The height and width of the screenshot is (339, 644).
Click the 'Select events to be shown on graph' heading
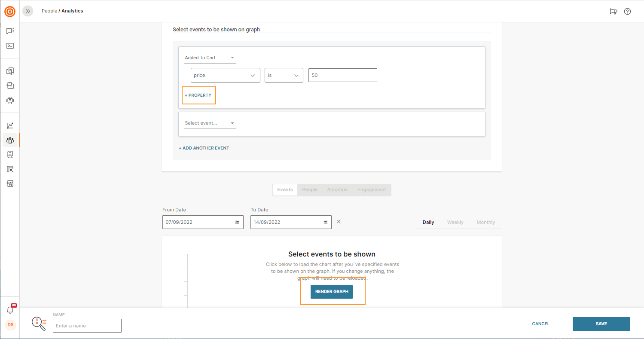coord(216,30)
